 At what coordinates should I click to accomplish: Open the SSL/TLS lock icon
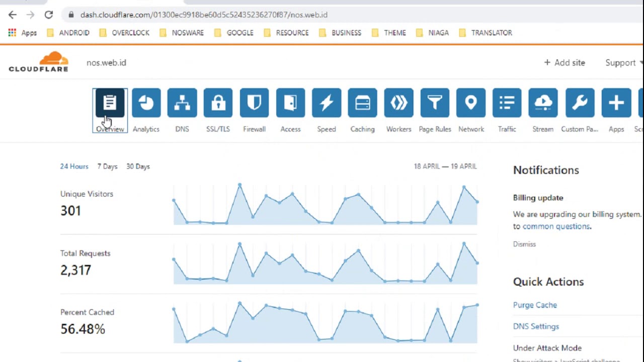coord(218,103)
